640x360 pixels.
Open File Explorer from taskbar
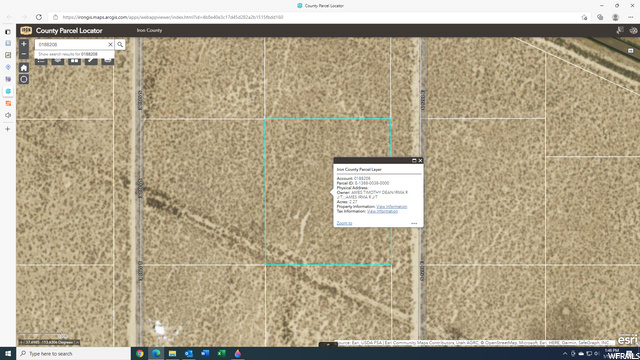173,353
